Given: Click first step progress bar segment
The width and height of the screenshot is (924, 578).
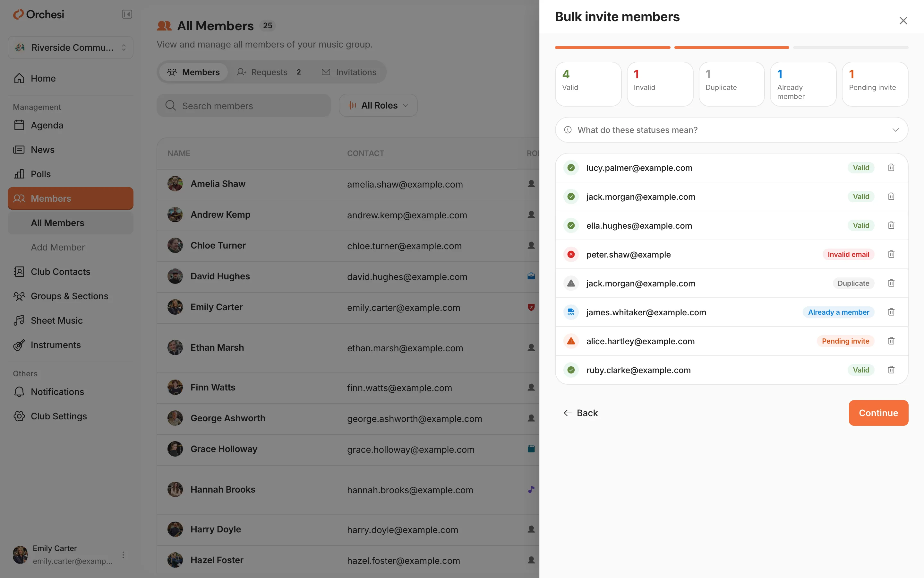Looking at the screenshot, I should click(x=612, y=48).
